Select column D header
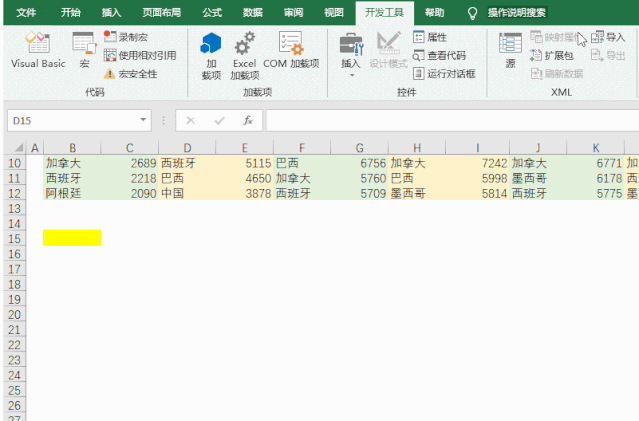 coord(187,148)
